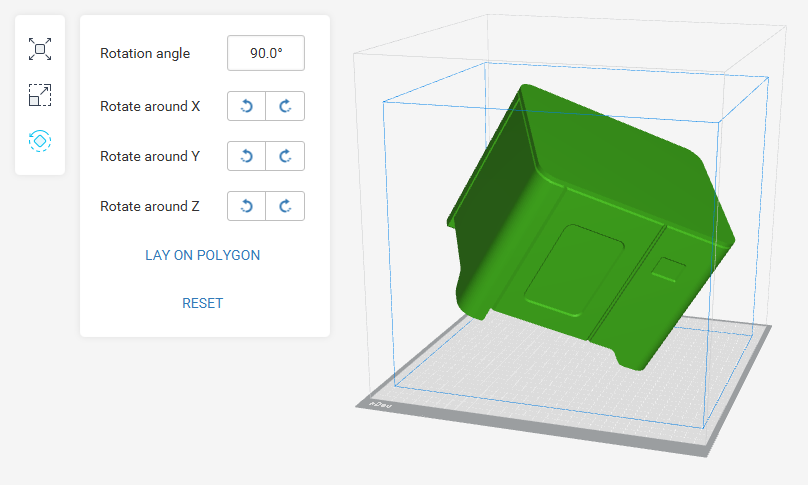The image size is (808, 485).
Task: Activate the highlighted Rotate tool icon
Action: click(x=40, y=141)
